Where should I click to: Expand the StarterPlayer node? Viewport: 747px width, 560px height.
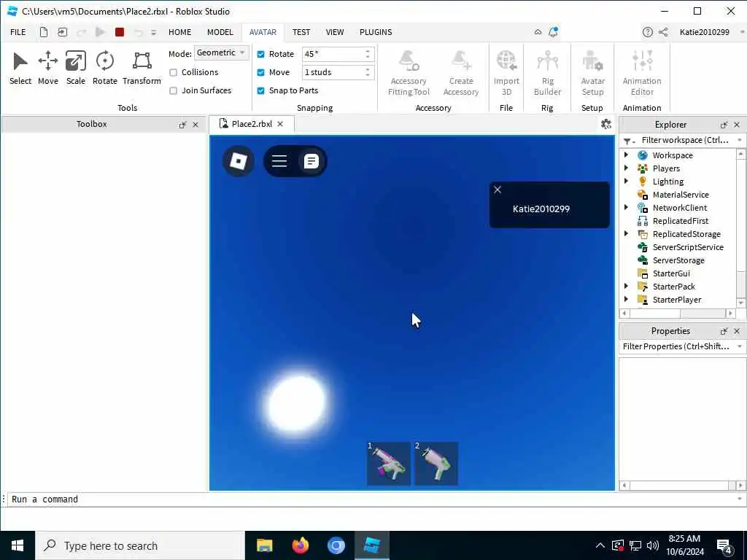coord(627,299)
